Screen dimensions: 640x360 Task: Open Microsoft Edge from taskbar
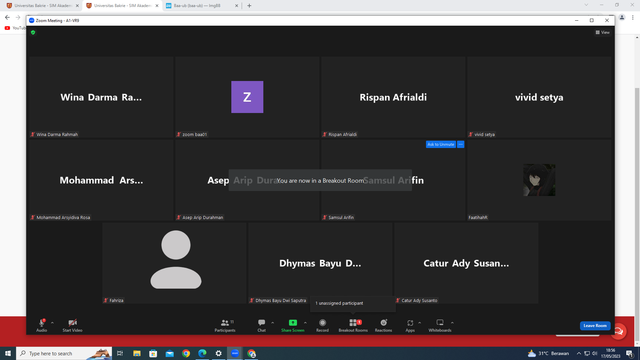202,353
